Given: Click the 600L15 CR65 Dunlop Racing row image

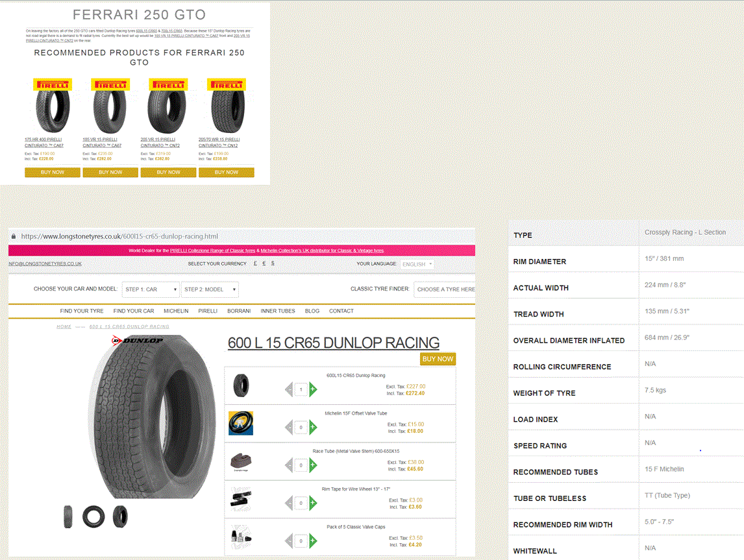Looking at the screenshot, I should [x=241, y=385].
